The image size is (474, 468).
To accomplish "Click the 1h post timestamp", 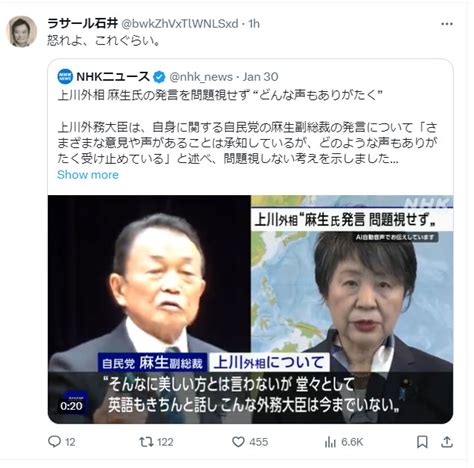I will (x=254, y=24).
